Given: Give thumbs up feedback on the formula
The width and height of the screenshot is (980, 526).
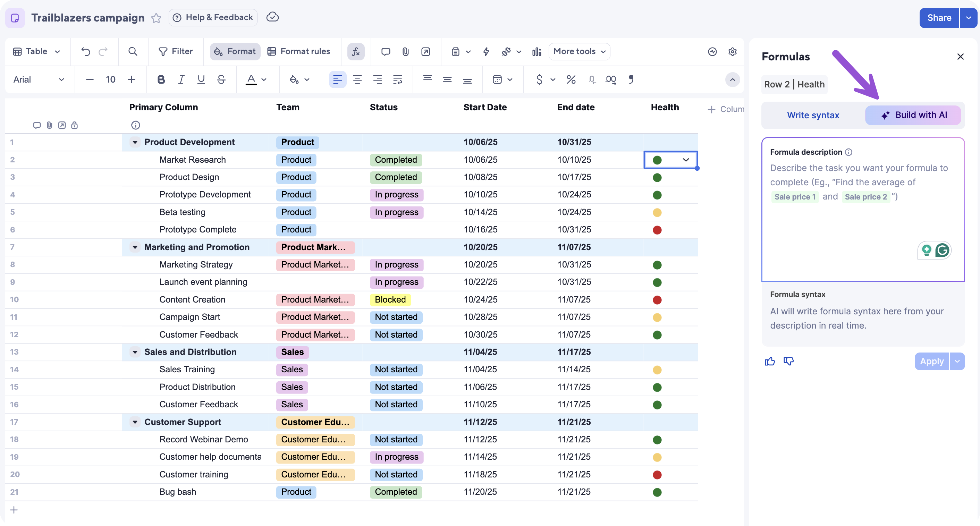Looking at the screenshot, I should (770, 361).
